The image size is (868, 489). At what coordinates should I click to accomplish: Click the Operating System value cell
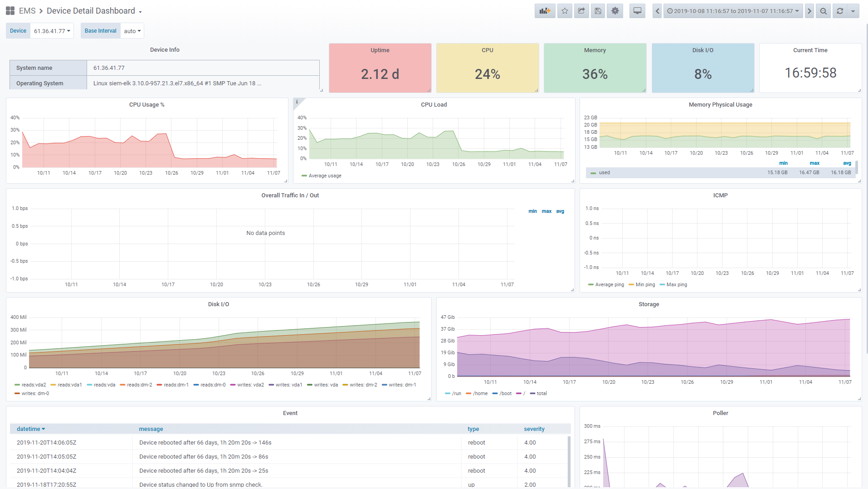coord(203,83)
